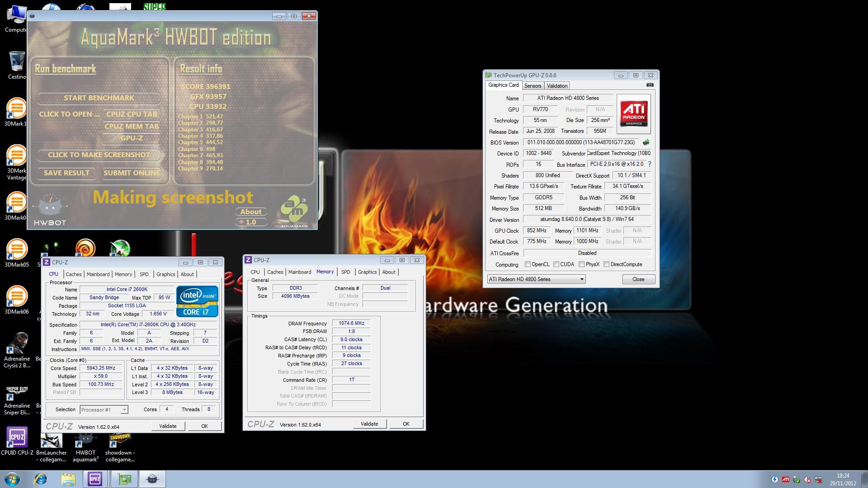The image size is (868, 488).
Task: Launch Adrenaline Crysis 2 benchmark shortcut
Action: (x=17, y=350)
